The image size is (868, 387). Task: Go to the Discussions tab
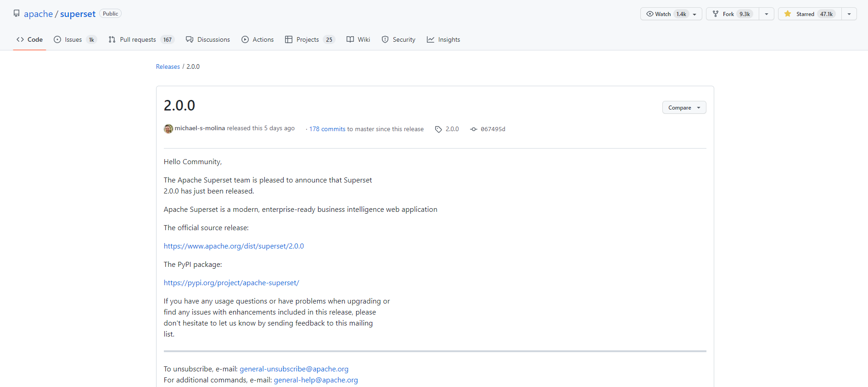point(208,39)
